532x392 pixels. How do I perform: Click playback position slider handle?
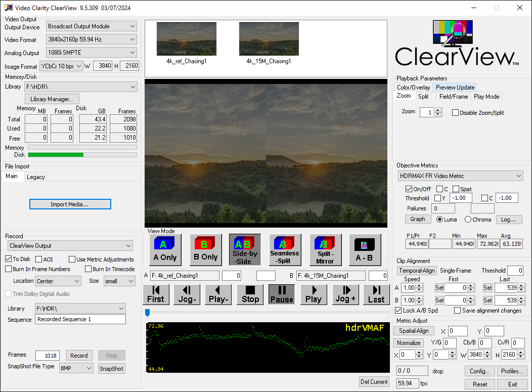pos(147,313)
